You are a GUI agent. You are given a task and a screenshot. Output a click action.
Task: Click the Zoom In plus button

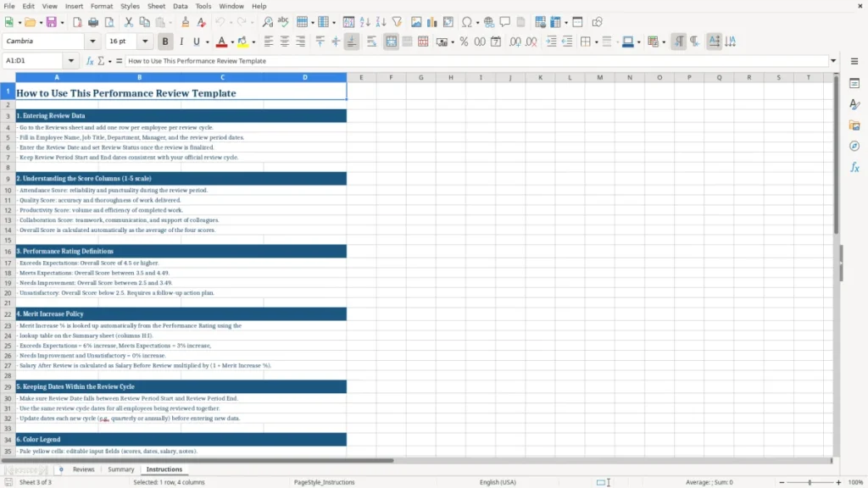click(838, 482)
